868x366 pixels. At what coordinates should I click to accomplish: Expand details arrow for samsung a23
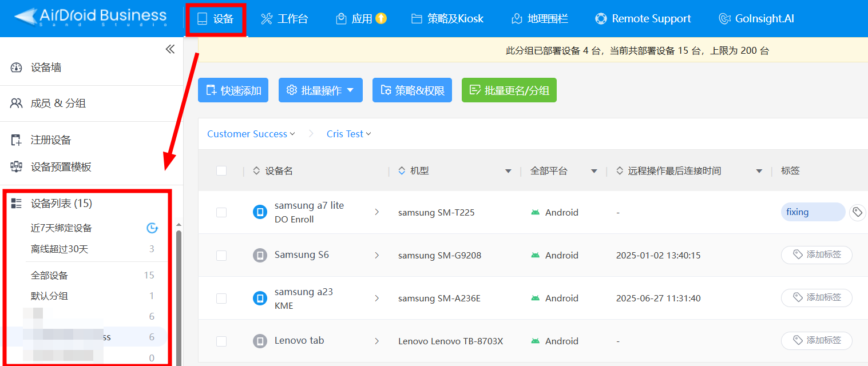(x=376, y=298)
